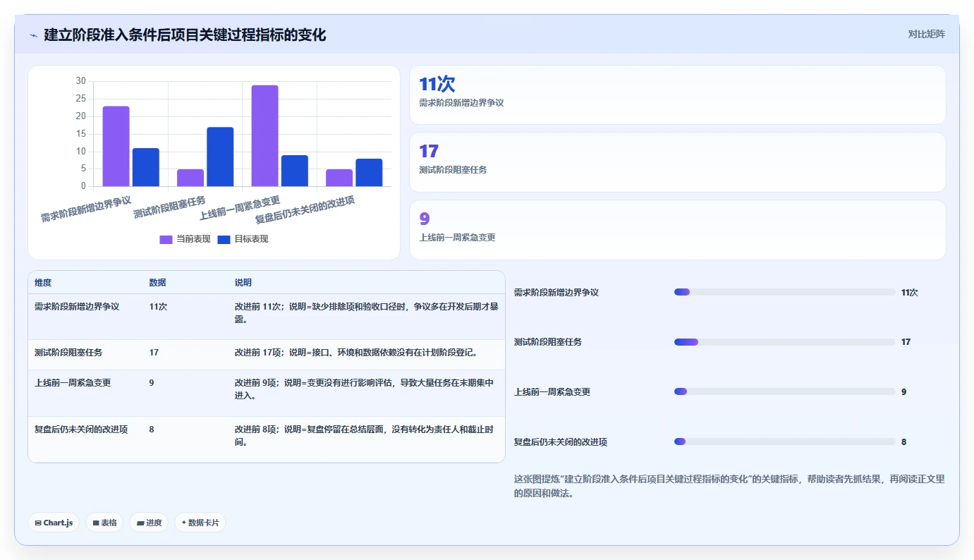The height and width of the screenshot is (560, 974).
Task: Click the 17 cell in table
Action: tap(154, 352)
